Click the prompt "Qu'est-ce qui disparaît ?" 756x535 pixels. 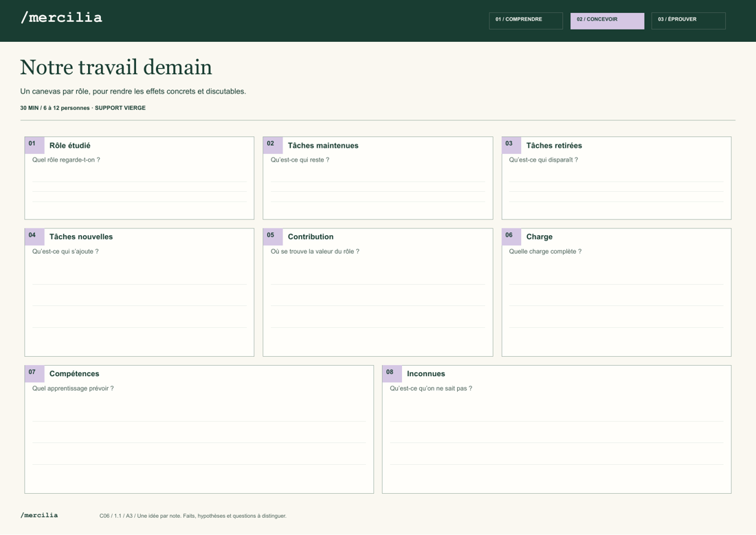pyautogui.click(x=544, y=160)
